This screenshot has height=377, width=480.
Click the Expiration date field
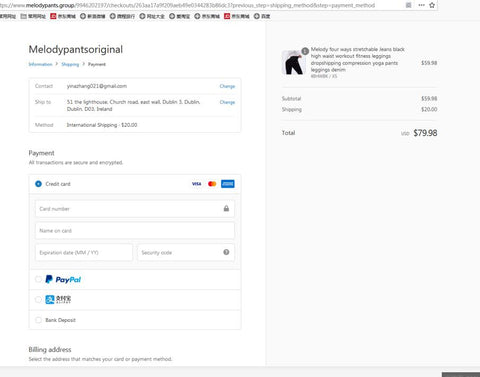point(84,252)
